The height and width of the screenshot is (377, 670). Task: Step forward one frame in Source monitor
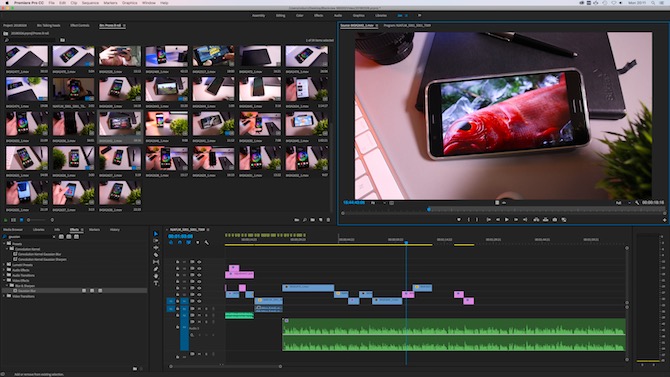click(x=516, y=220)
